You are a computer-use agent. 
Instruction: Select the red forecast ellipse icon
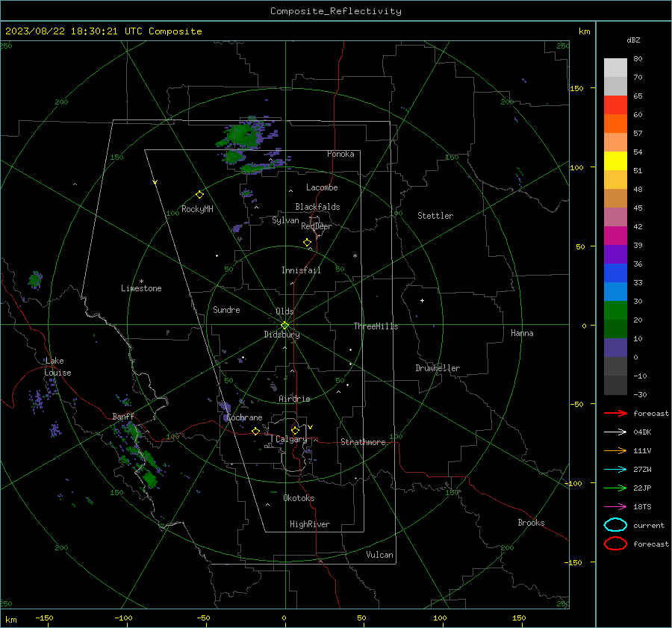coord(615,544)
